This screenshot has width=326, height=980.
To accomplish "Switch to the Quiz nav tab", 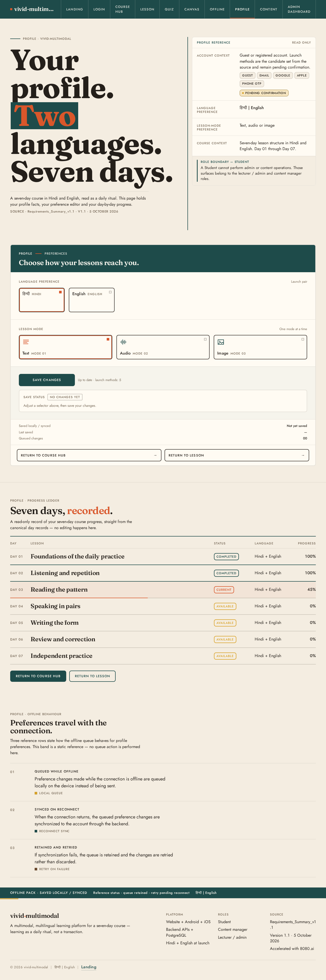I will pyautogui.click(x=169, y=9).
